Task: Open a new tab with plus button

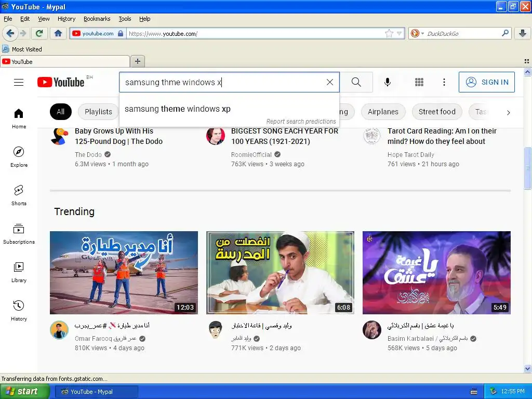Action: tap(137, 61)
